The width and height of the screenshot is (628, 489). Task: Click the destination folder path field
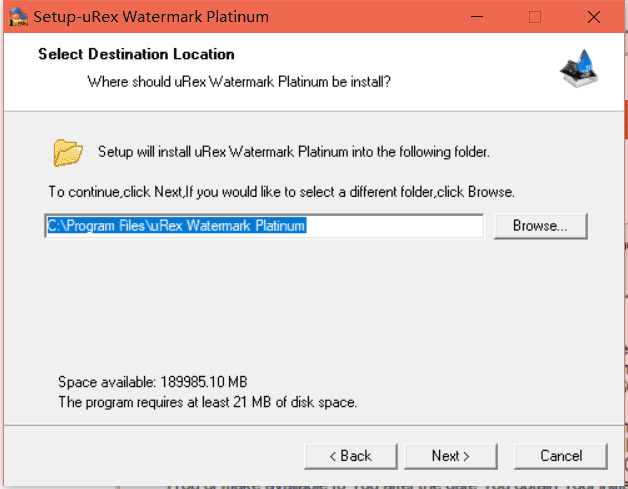pyautogui.click(x=264, y=226)
